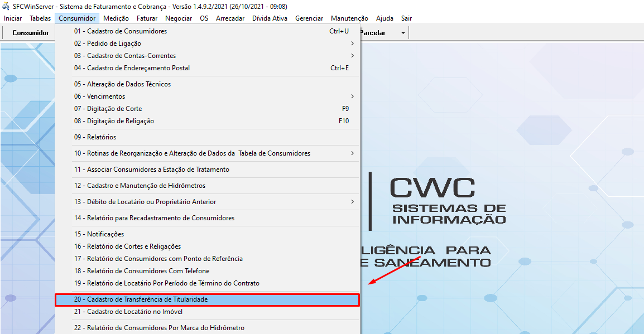
Task: Click the SFCWinServer app icon in title bar
Action: point(6,7)
